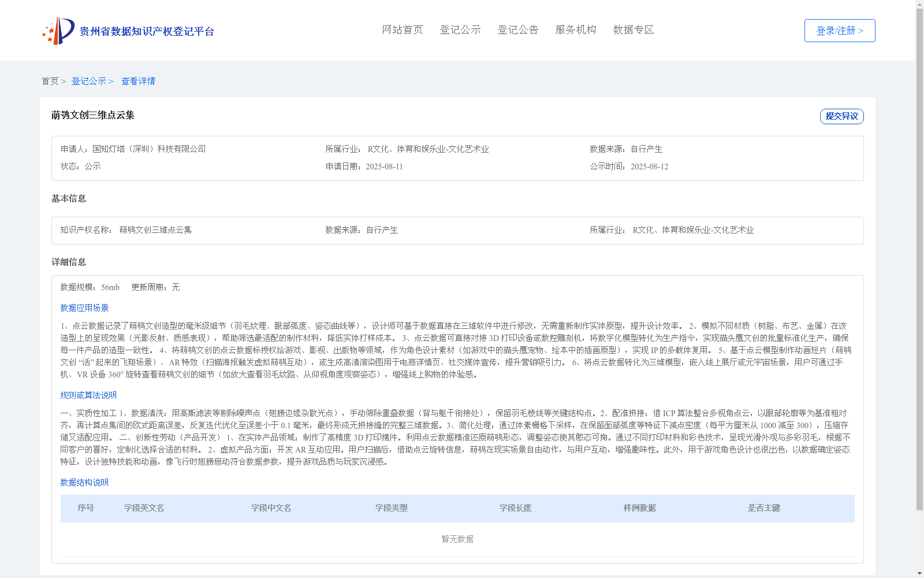The width and height of the screenshot is (924, 578).
Task: Click the 提交异议 button
Action: coord(842,116)
